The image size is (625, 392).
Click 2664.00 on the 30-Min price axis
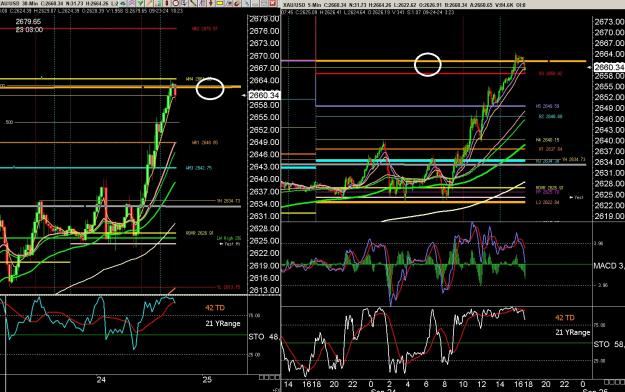pyautogui.click(x=264, y=81)
